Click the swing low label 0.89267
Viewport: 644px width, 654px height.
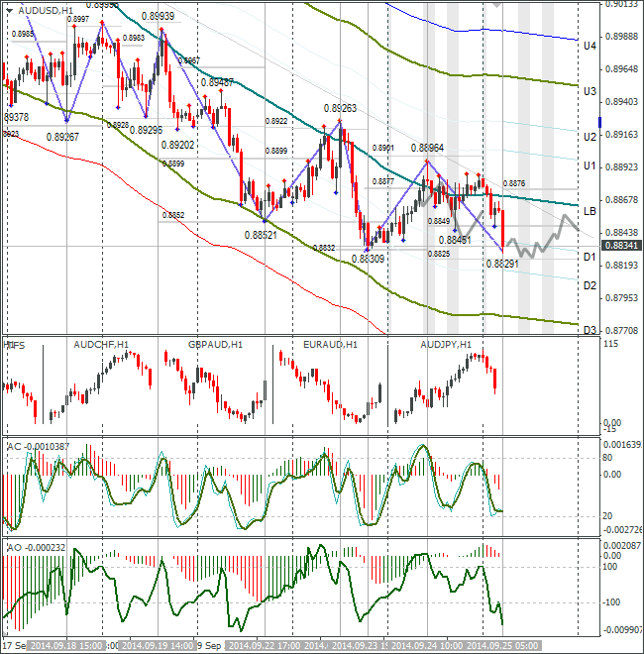pyautogui.click(x=62, y=137)
